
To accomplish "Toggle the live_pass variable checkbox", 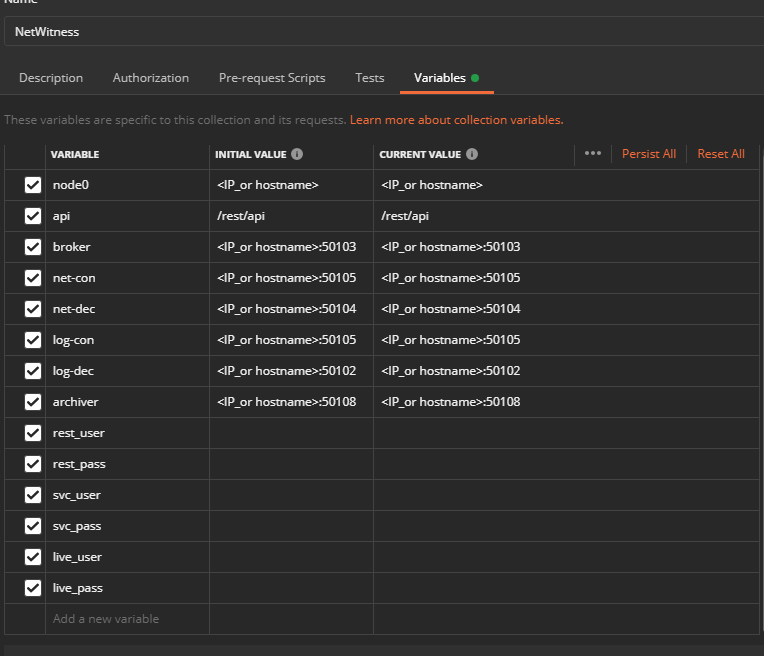I will 33,588.
